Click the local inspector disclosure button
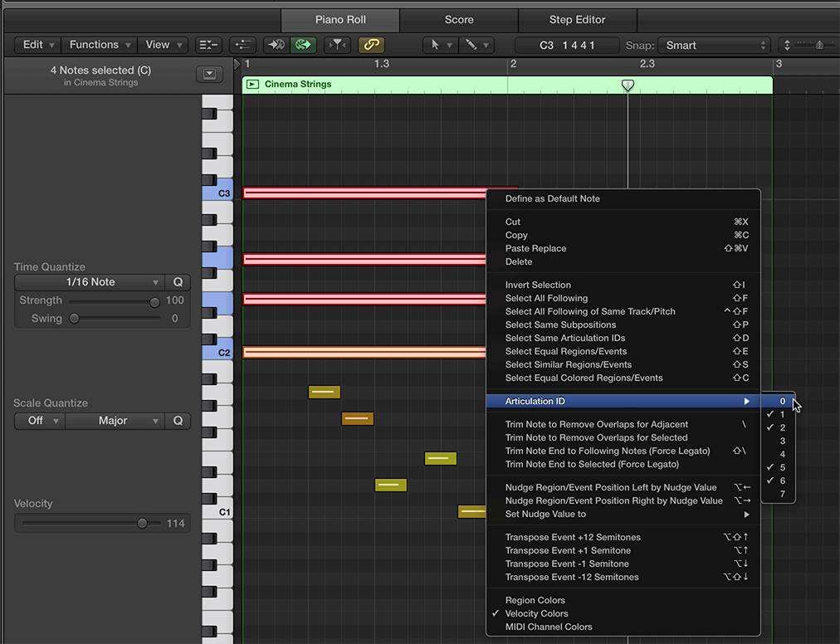This screenshot has width=840, height=644. click(x=209, y=74)
